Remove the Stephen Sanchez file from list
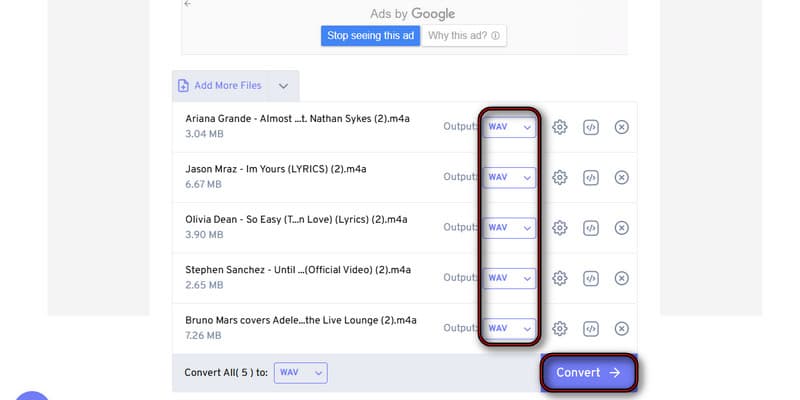This screenshot has width=800, height=400. point(621,278)
